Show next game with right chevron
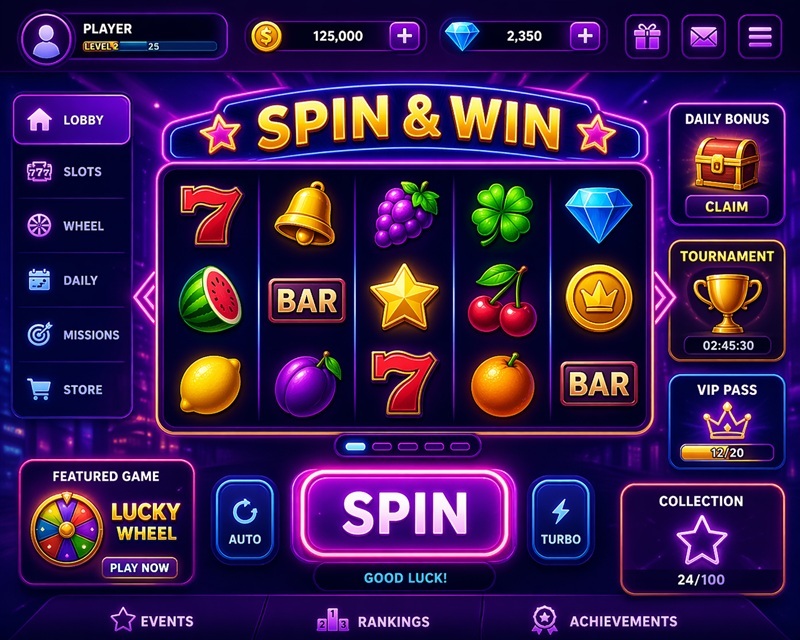The height and width of the screenshot is (640, 800). tap(664, 297)
